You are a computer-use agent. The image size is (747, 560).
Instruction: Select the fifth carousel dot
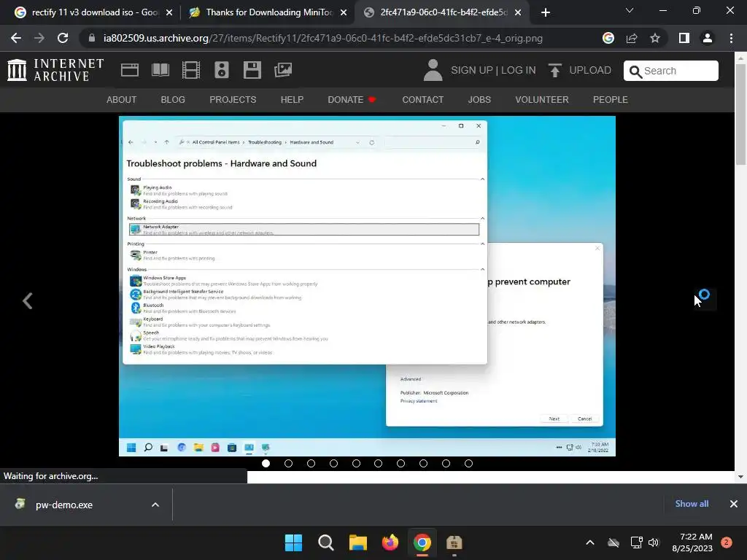356,463
